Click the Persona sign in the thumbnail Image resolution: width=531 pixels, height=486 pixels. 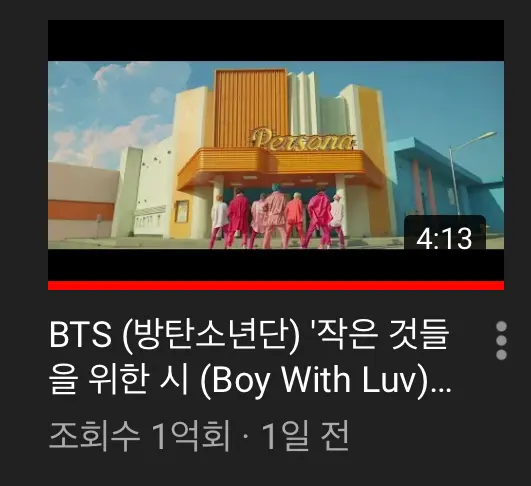(302, 139)
